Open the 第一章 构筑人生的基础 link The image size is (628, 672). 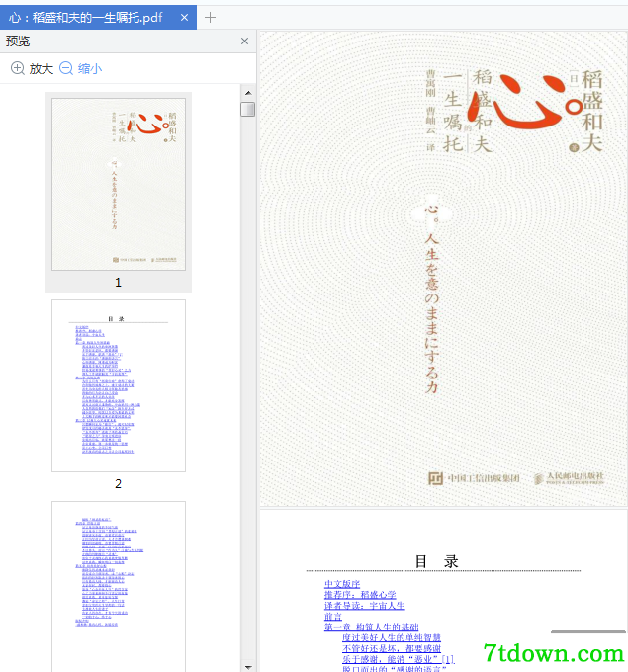tap(371, 627)
